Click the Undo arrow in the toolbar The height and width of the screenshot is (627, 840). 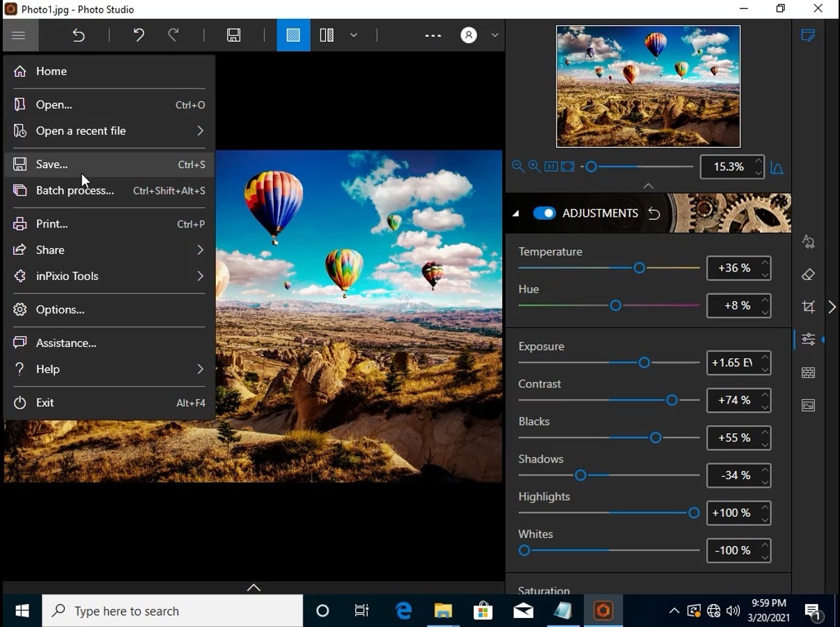click(x=138, y=35)
